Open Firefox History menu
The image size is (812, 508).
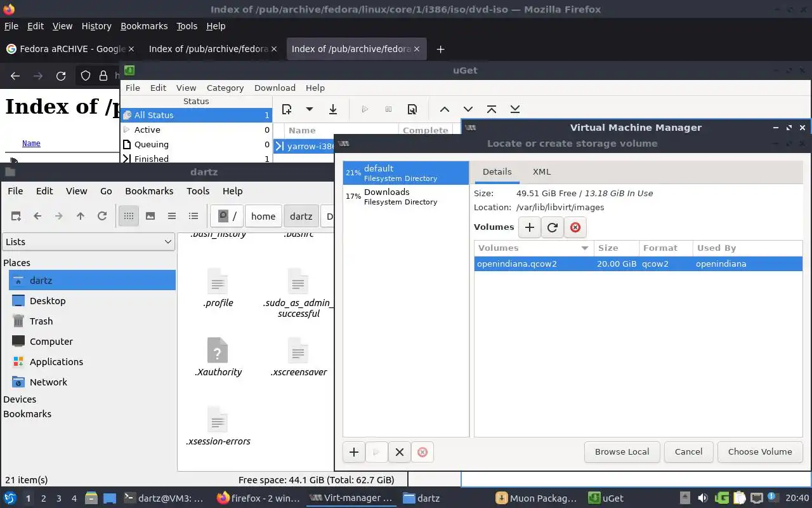point(96,26)
